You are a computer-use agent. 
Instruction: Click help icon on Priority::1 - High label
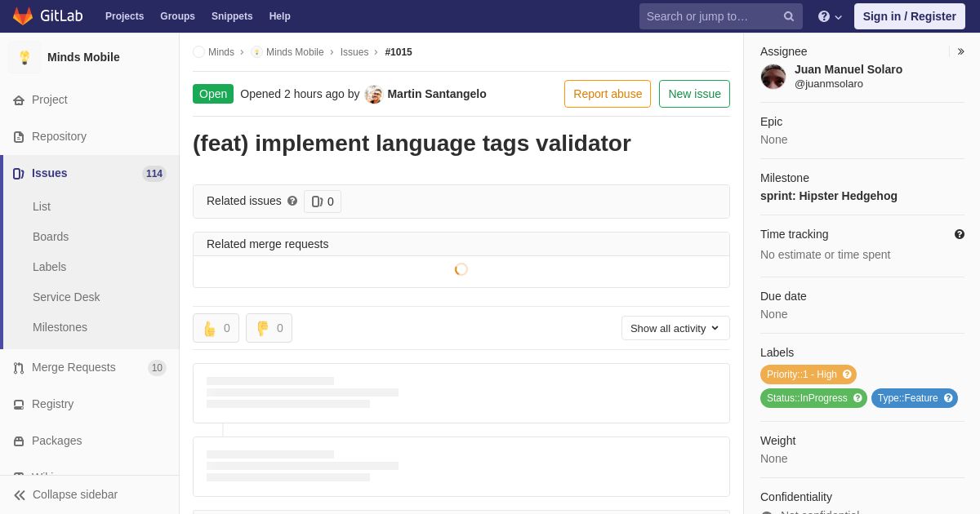(847, 374)
